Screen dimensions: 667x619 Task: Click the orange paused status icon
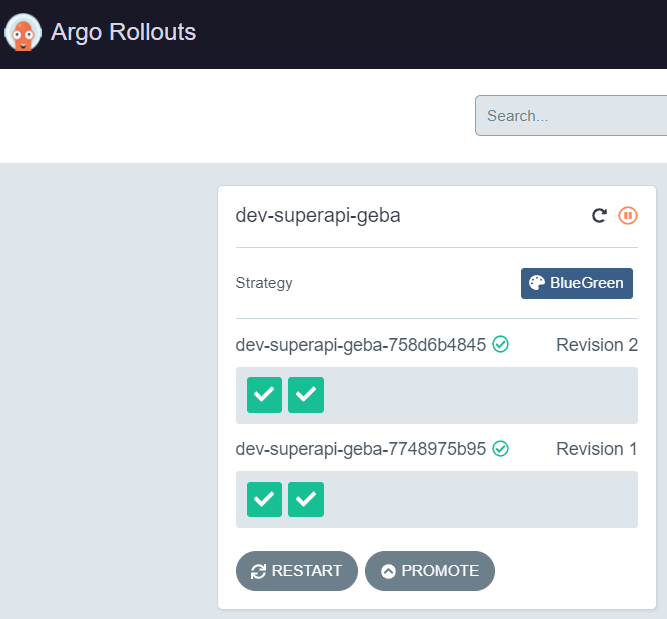628,215
